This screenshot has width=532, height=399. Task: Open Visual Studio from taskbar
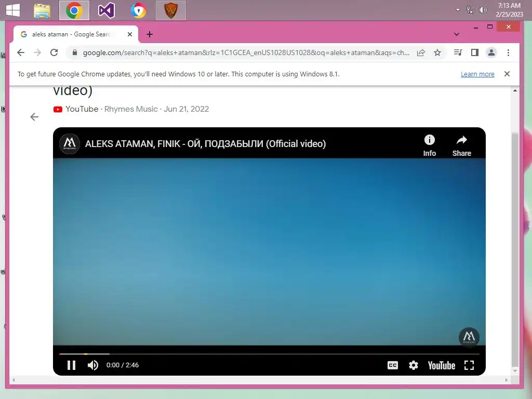106,10
